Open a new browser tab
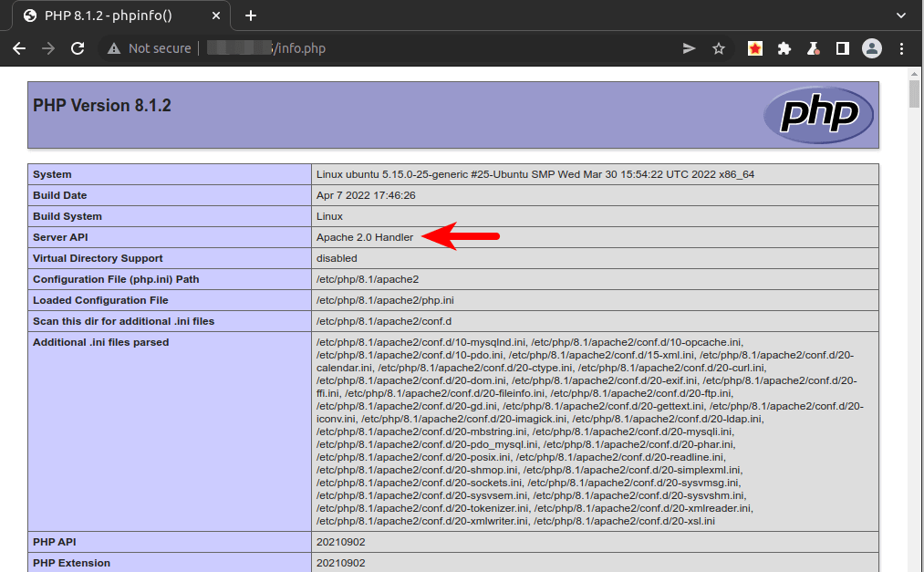The image size is (924, 572). [x=251, y=16]
